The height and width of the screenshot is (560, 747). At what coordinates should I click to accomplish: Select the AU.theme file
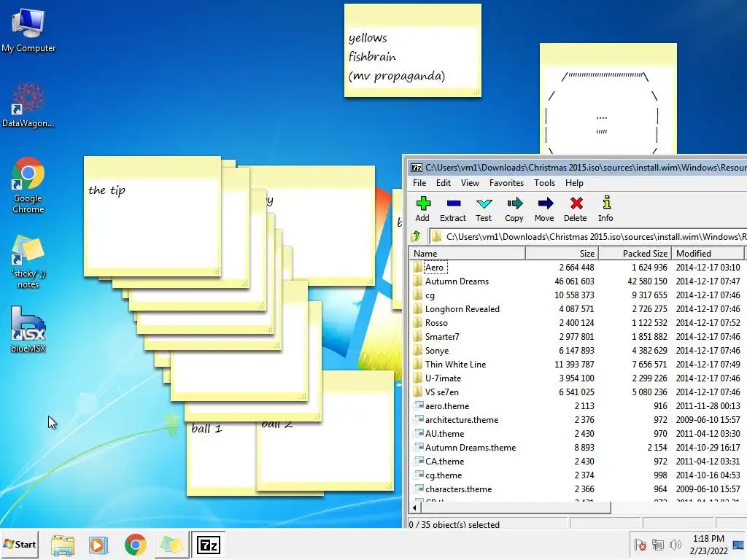[578, 433]
